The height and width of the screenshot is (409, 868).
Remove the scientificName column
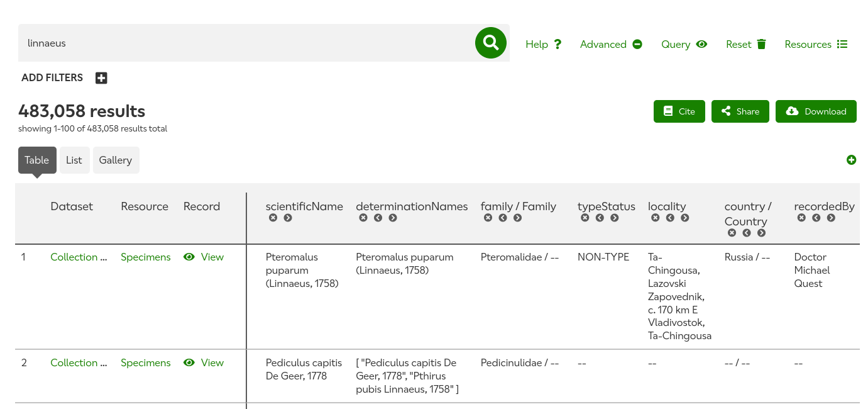(x=273, y=218)
